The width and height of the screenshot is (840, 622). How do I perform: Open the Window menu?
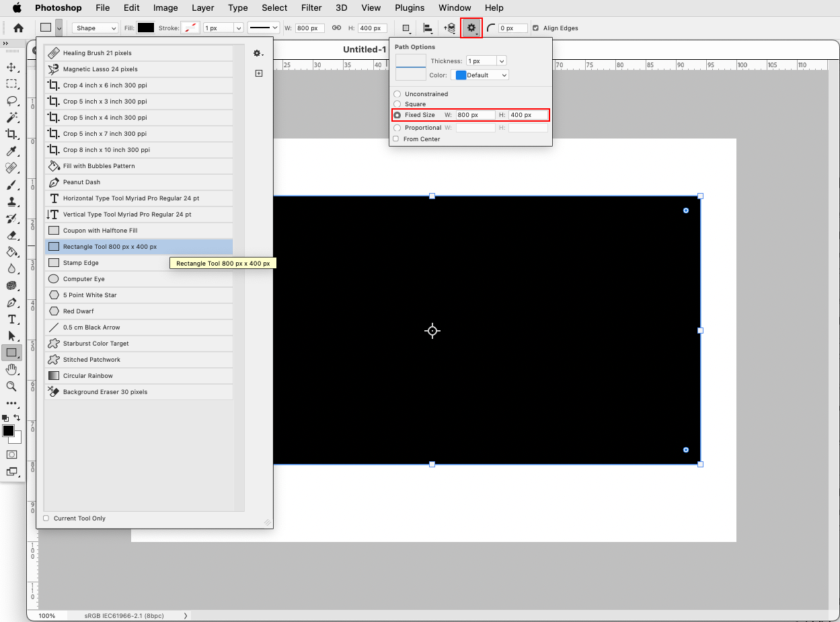454,7
